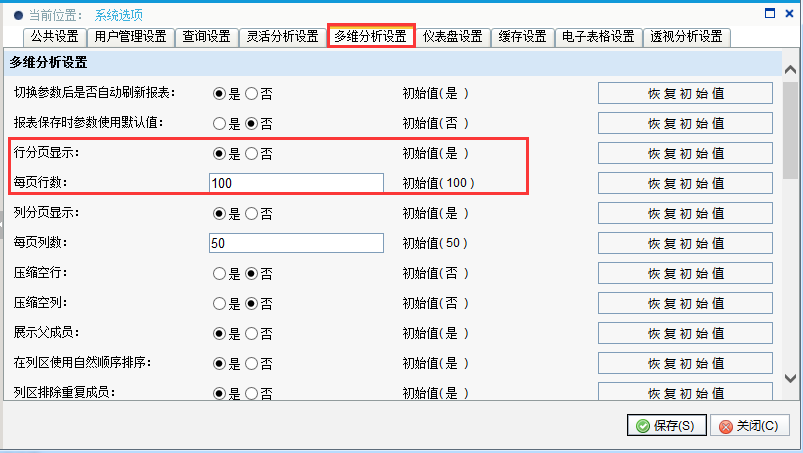Image resolution: width=803 pixels, height=453 pixels.
Task: Restore the initial value for 压缩空列
Action: tap(685, 304)
